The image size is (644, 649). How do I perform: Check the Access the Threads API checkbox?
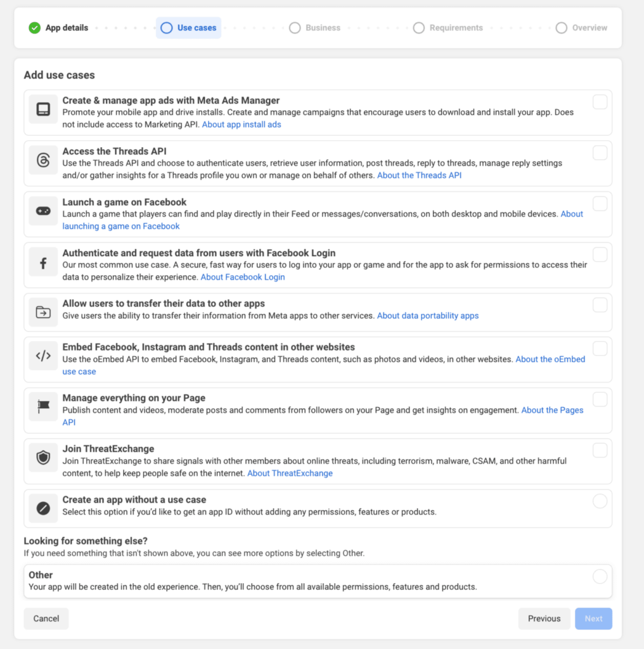(600, 153)
